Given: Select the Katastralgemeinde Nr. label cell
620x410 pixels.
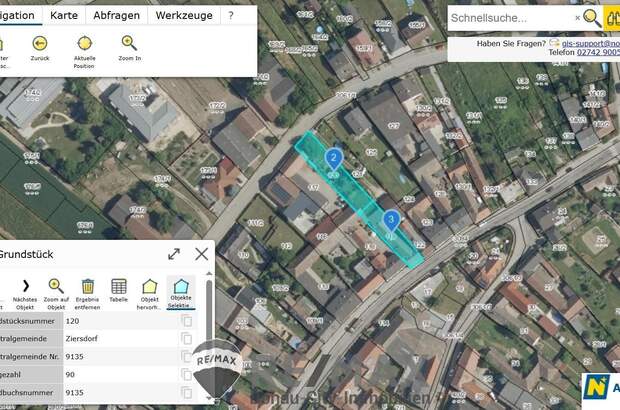Looking at the screenshot, I should [x=31, y=356].
